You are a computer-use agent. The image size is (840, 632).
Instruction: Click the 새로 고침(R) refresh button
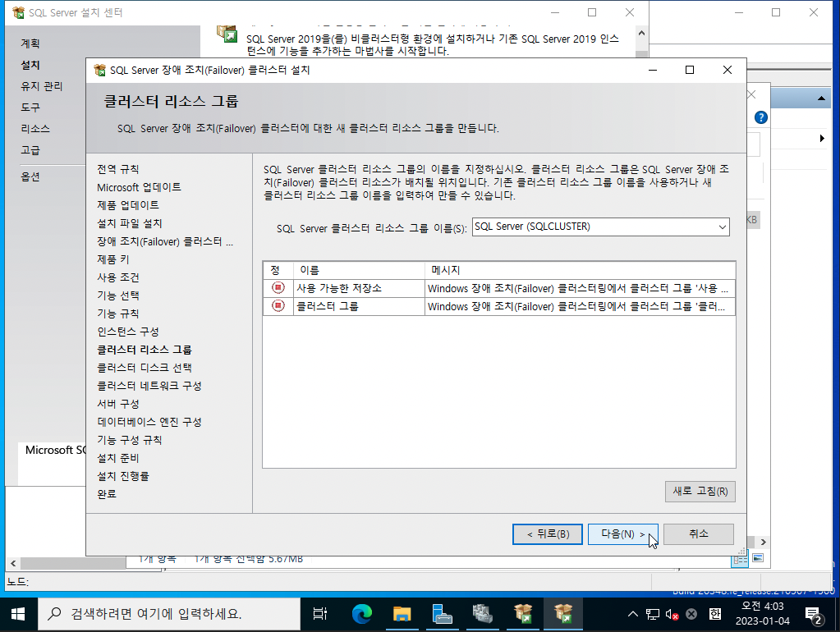pyautogui.click(x=700, y=491)
